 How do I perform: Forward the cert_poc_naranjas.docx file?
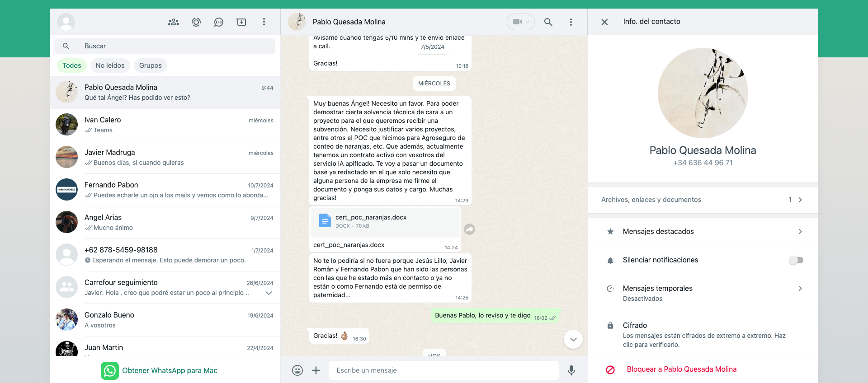pos(470,229)
